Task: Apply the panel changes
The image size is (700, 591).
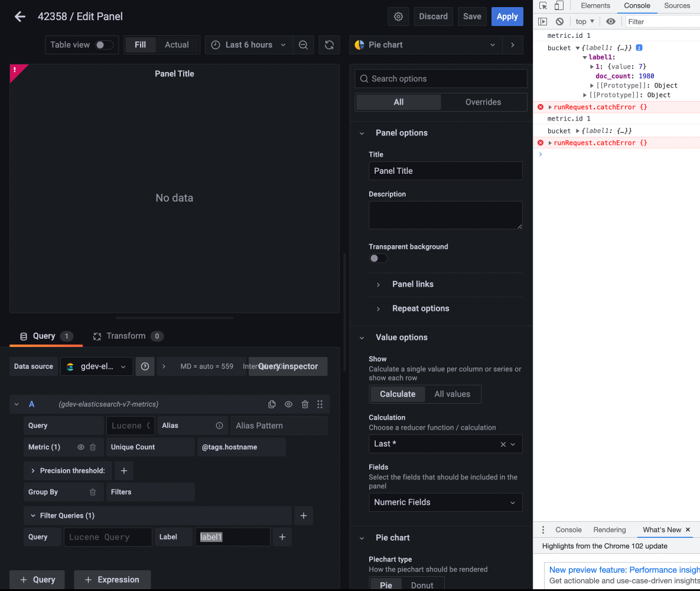Action: point(507,17)
